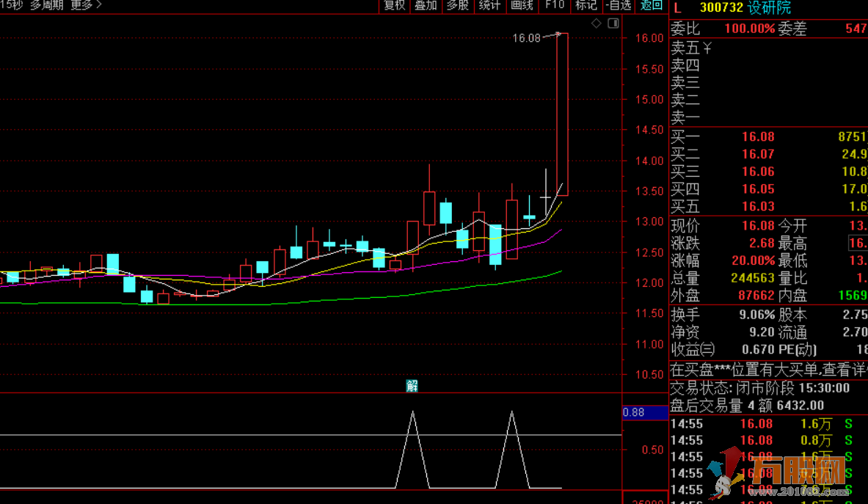Toggle the side panel layout icon
Viewport: 868px width, 504px height.
coord(613,23)
